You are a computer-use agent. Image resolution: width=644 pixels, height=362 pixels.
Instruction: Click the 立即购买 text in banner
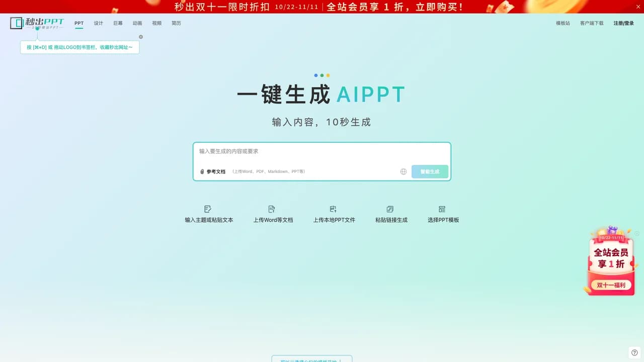pos(439,7)
